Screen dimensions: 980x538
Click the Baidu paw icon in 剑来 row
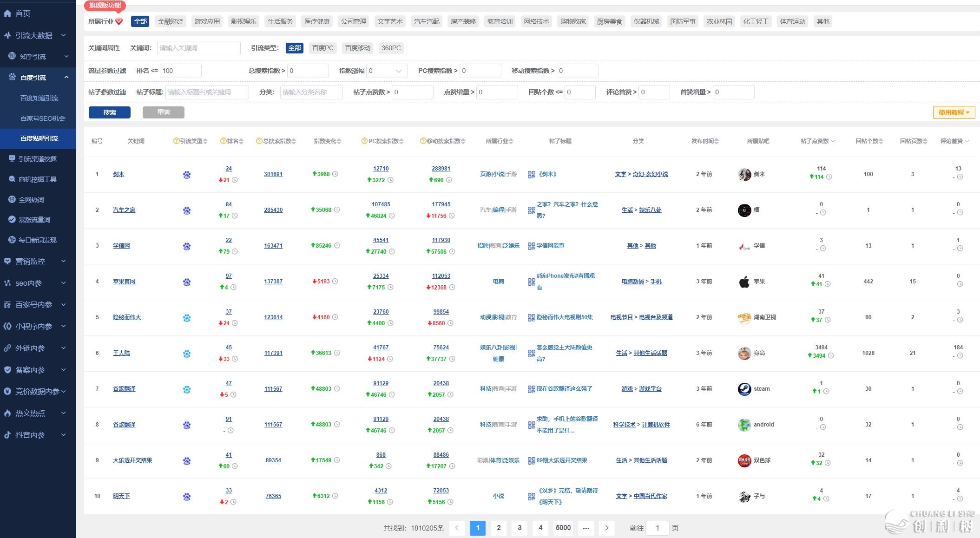[x=187, y=175]
